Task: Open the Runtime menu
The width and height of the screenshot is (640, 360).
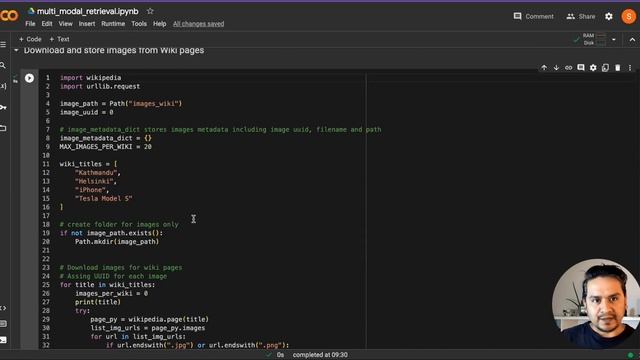Action: (x=113, y=24)
